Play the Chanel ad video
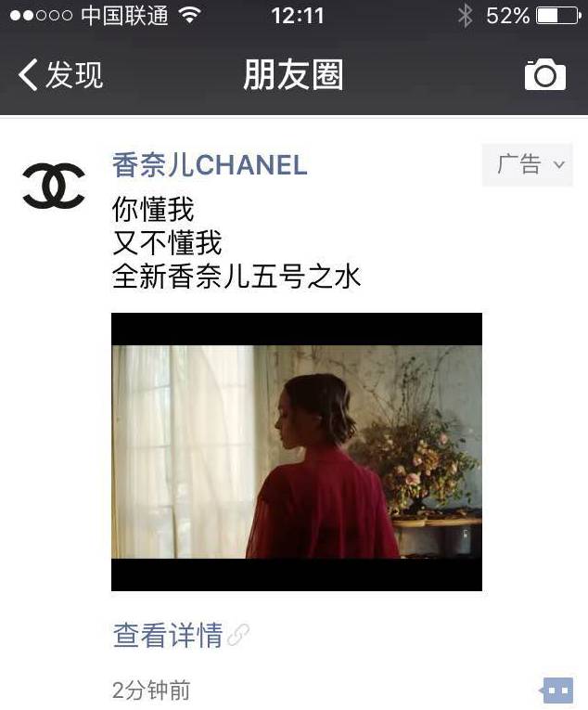The width and height of the screenshot is (588, 710). (x=297, y=451)
